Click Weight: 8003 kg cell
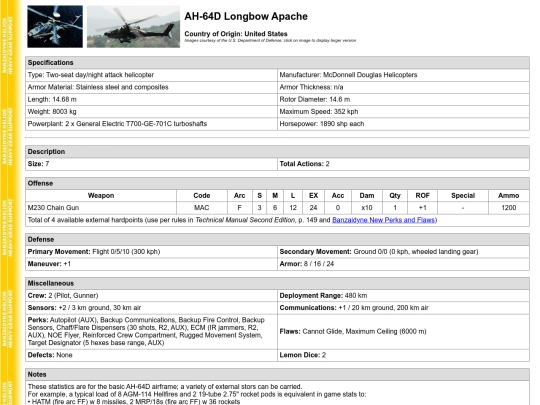The height and width of the screenshot is (405, 540). [151, 112]
